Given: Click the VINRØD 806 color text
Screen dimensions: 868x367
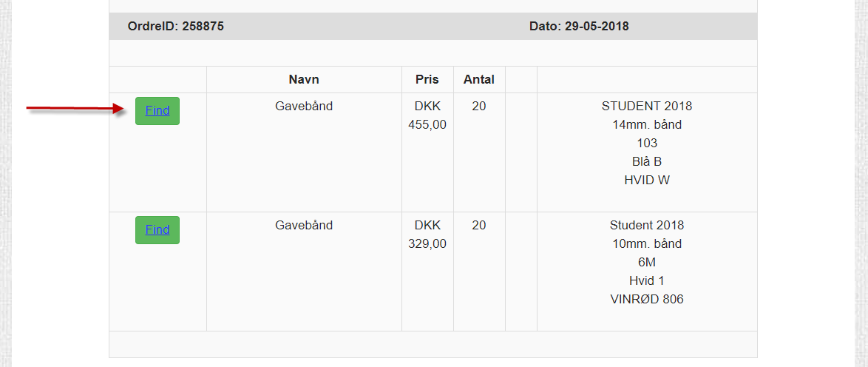Looking at the screenshot, I should 647,300.
